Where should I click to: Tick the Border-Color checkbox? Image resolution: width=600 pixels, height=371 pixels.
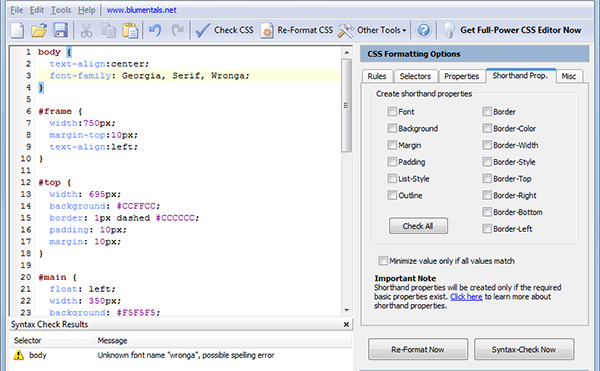click(x=487, y=128)
